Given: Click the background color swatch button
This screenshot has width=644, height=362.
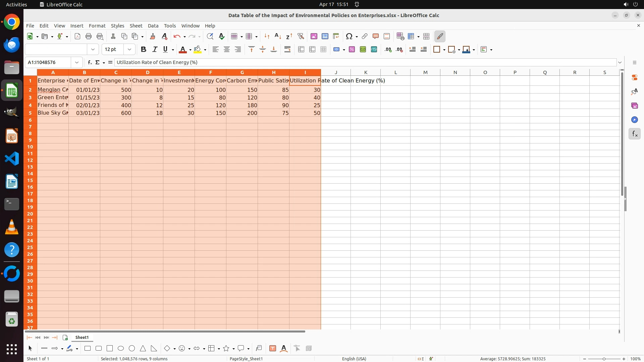Looking at the screenshot, I should [x=197, y=50].
